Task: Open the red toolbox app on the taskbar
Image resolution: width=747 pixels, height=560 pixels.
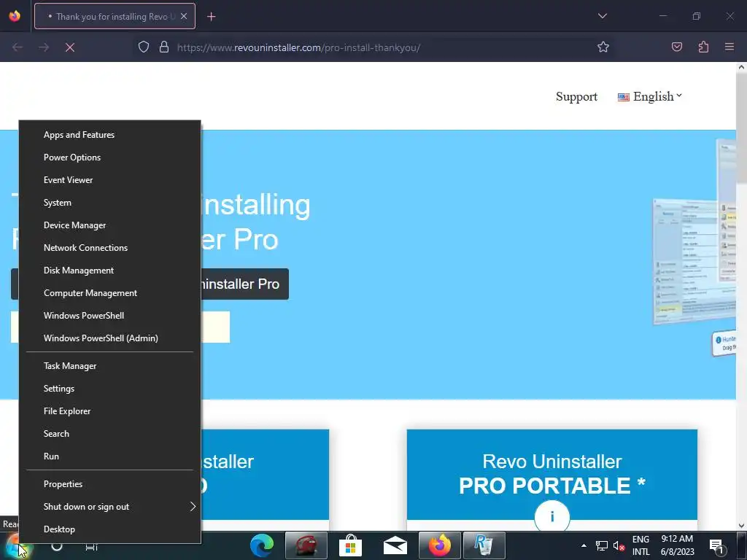Action: pyautogui.click(x=306, y=545)
